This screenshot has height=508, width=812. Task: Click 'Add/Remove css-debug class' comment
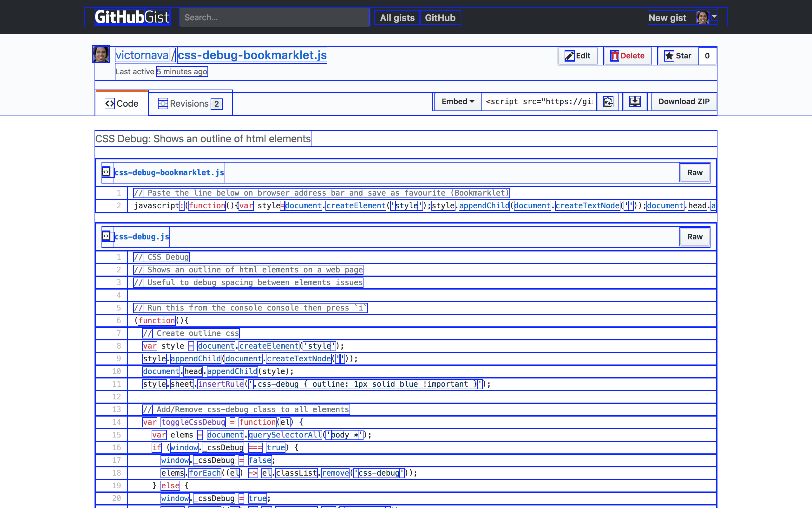coord(246,409)
